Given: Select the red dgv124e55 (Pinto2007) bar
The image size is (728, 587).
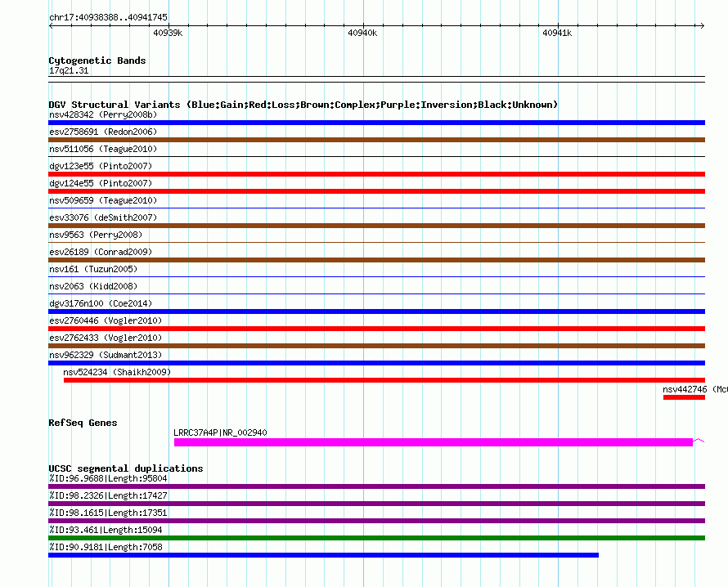Looking at the screenshot, I should 376,191.
